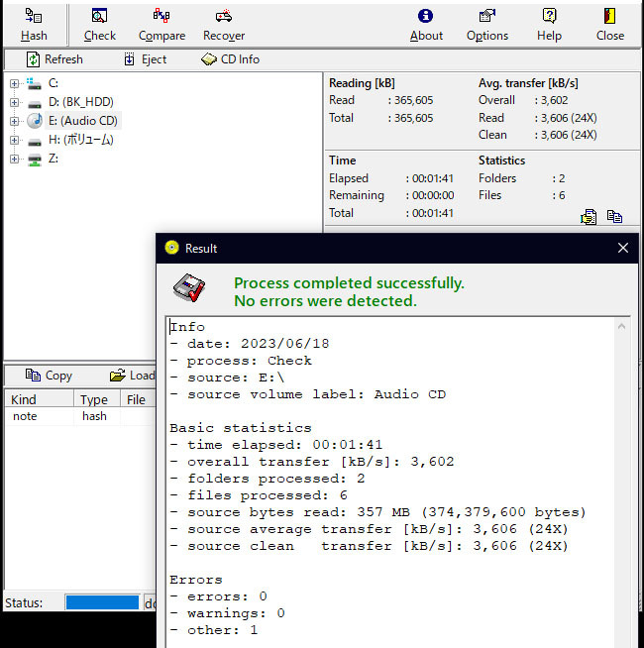Click the status progress bar
644x648 pixels.
point(102,602)
